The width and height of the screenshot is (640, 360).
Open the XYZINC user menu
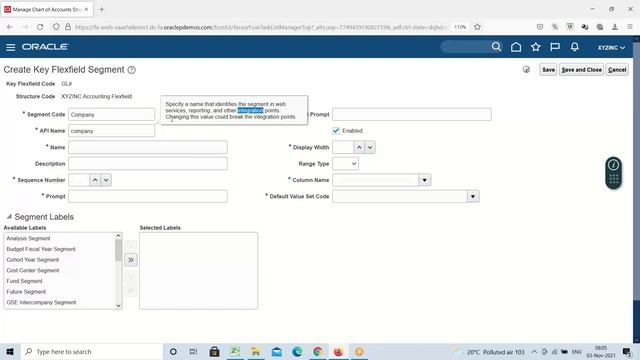(611, 48)
